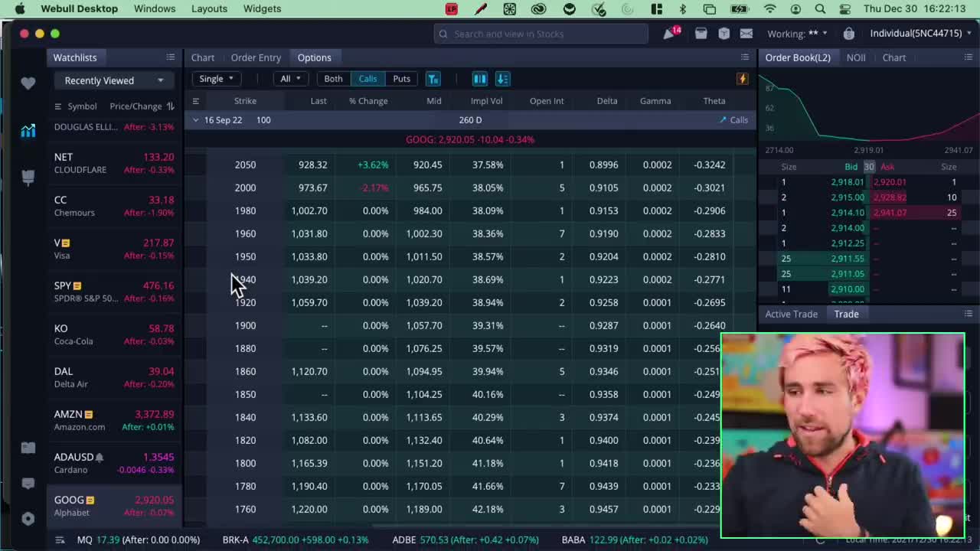This screenshot has height=551, width=980.
Task: Select AMZN Amazon.com in watchlist
Action: 114,420
